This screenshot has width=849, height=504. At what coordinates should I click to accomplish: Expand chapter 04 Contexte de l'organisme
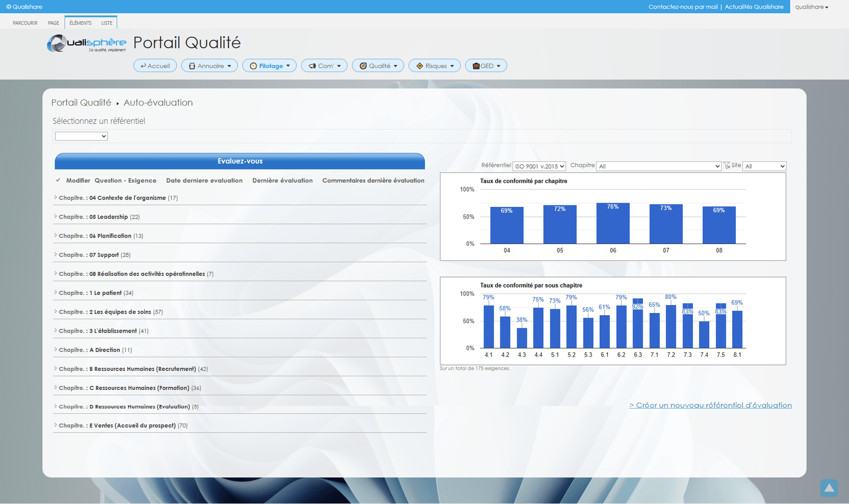(x=56, y=197)
